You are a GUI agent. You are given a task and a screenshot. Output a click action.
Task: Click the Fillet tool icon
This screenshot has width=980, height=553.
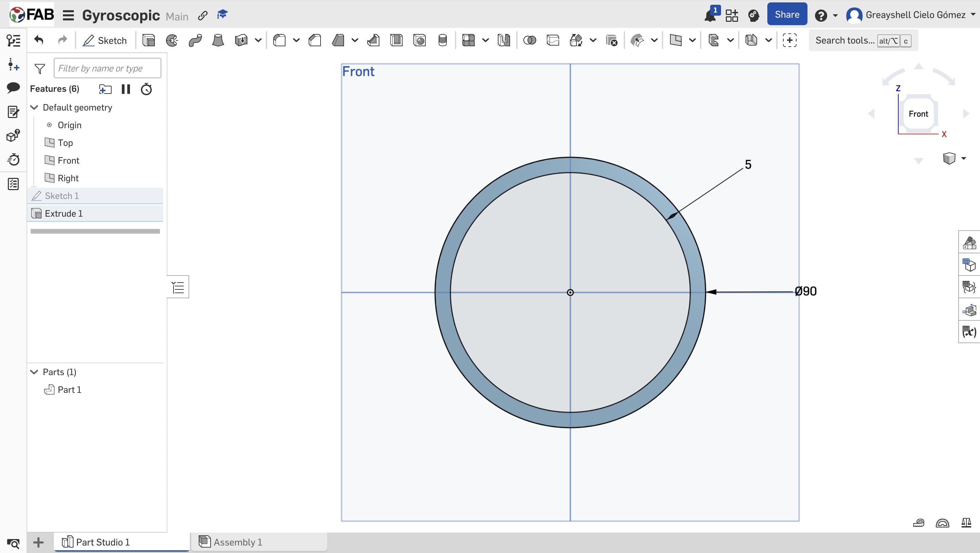point(280,40)
